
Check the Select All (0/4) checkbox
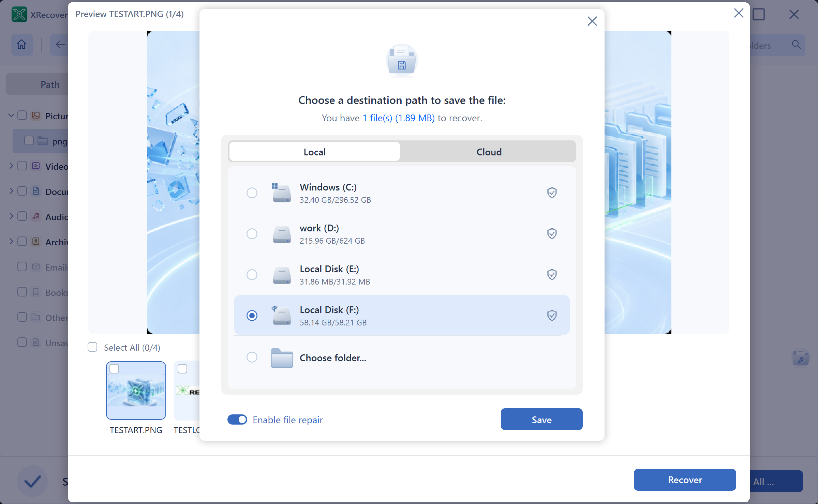pyautogui.click(x=92, y=347)
